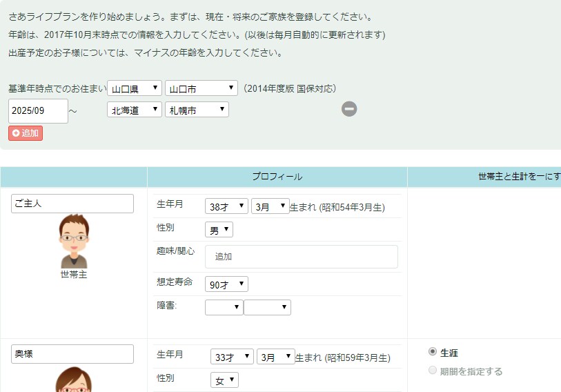The height and width of the screenshot is (392, 561).
Task: Open the wife's 33才 age dropdown
Action: click(x=233, y=357)
